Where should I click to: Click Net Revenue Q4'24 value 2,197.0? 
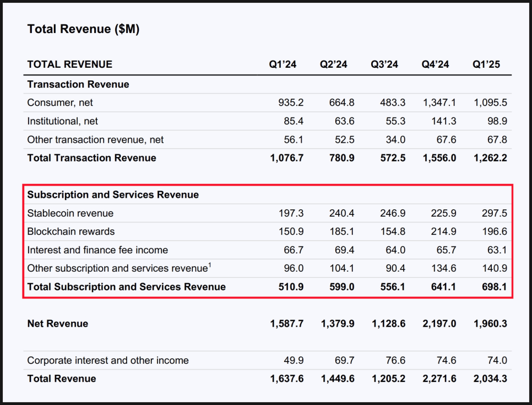[x=439, y=323]
